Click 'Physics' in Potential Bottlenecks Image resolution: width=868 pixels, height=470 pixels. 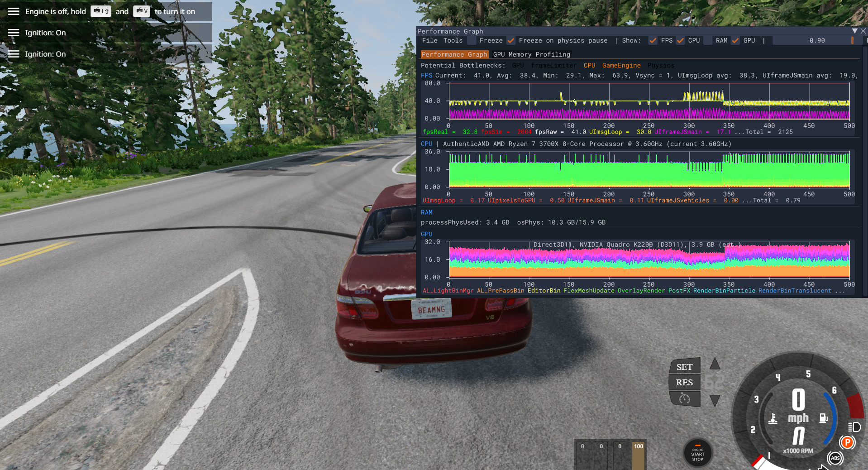(x=661, y=66)
